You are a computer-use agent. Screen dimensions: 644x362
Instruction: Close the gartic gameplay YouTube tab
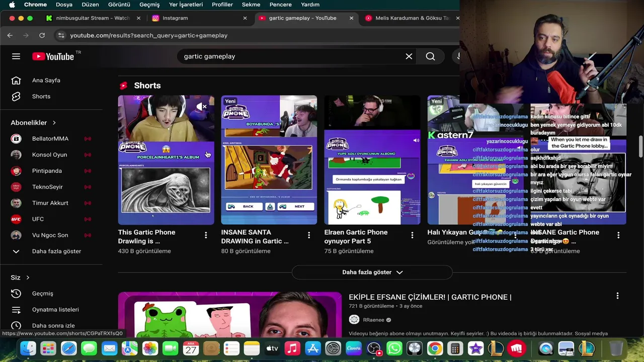351,18
